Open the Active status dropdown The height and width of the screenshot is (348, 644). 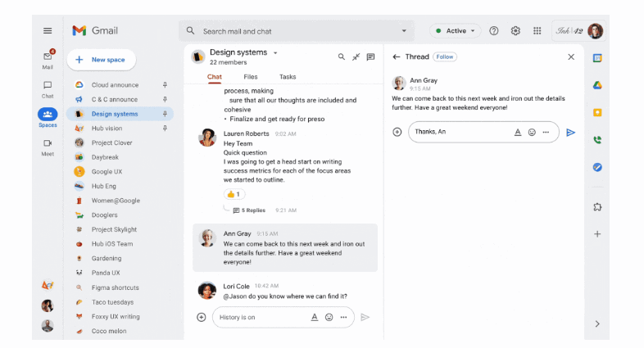point(455,31)
